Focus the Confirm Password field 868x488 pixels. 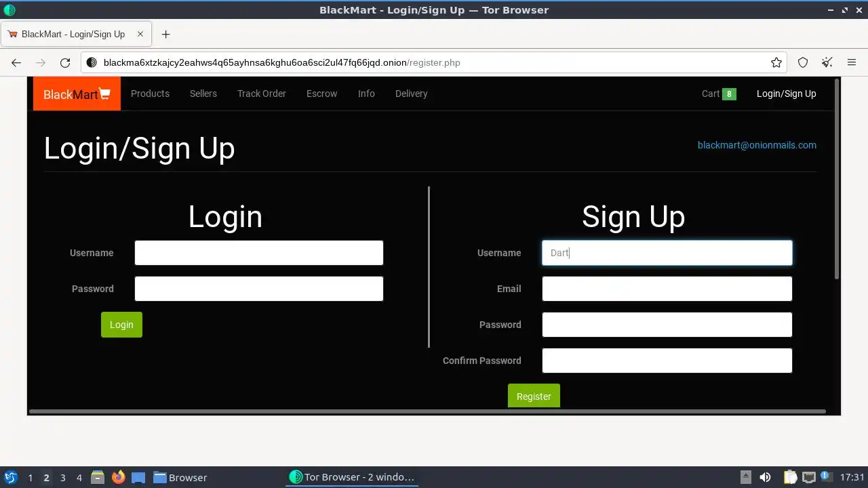(x=667, y=361)
